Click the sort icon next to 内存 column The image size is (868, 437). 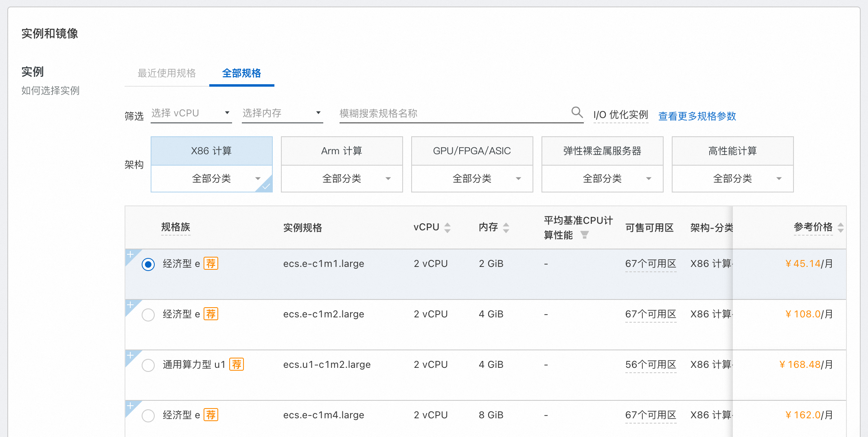pos(506,227)
